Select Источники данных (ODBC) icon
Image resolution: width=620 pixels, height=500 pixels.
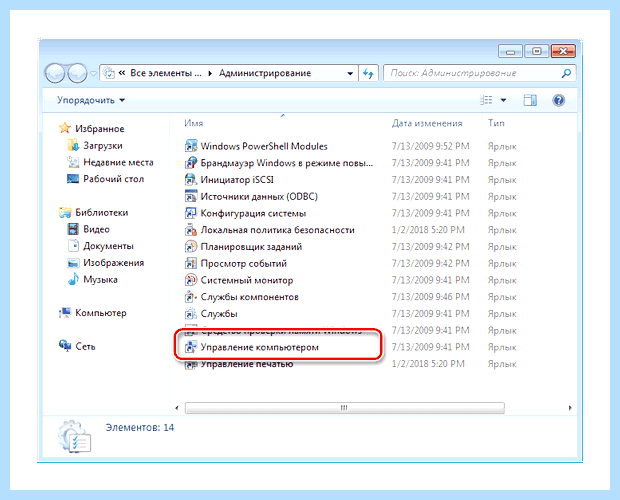(191, 196)
